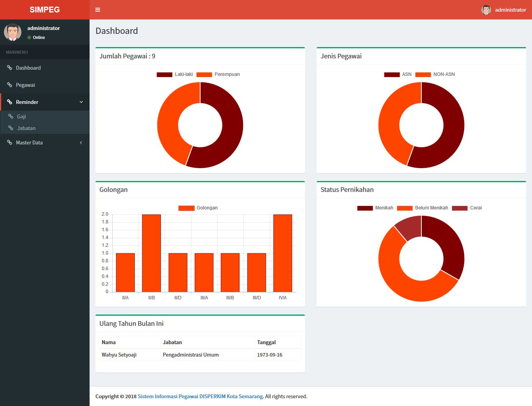The width and height of the screenshot is (532, 406).
Task: Click the SIMPEG logo link
Action: tap(45, 10)
